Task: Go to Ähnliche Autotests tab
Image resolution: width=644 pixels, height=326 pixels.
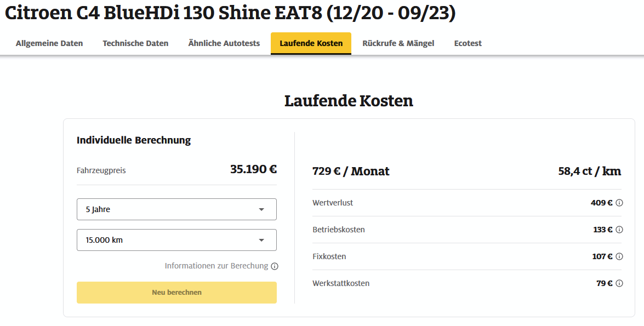Action: [x=224, y=43]
